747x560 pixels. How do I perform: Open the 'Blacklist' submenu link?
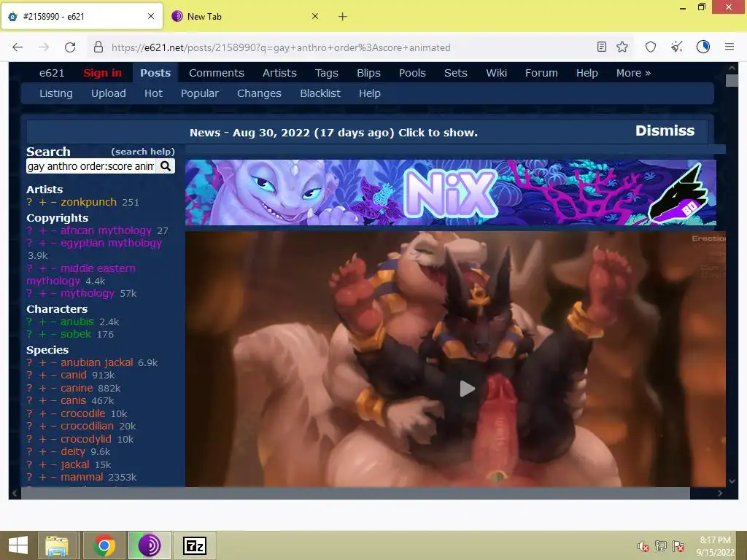(x=320, y=93)
